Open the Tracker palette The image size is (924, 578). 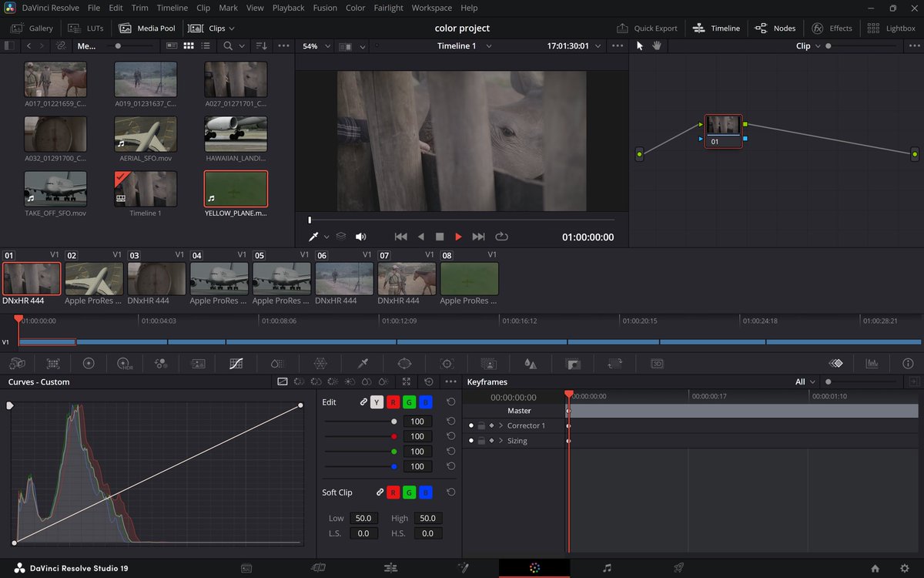click(x=446, y=363)
